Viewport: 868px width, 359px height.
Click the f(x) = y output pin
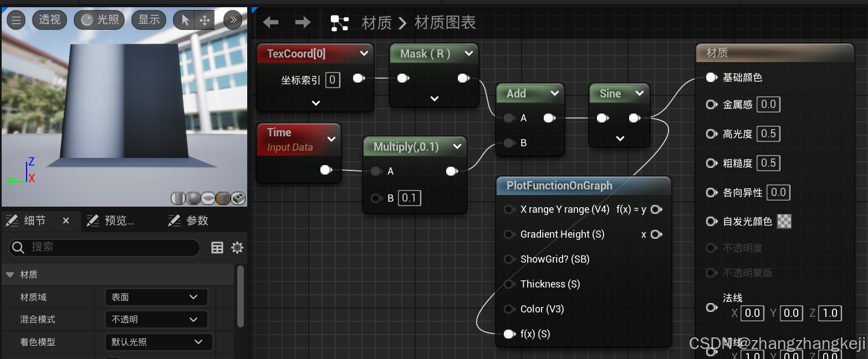pyautogui.click(x=656, y=209)
